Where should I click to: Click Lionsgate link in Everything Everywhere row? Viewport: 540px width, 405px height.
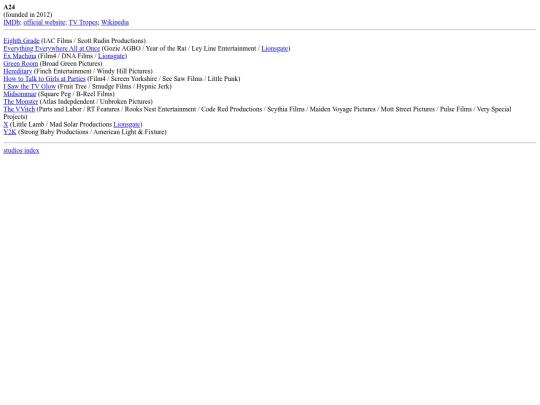tap(274, 49)
